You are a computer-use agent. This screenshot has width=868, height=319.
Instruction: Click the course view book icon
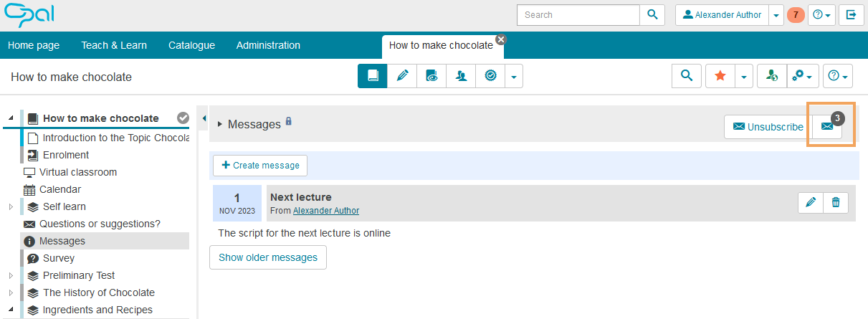373,76
